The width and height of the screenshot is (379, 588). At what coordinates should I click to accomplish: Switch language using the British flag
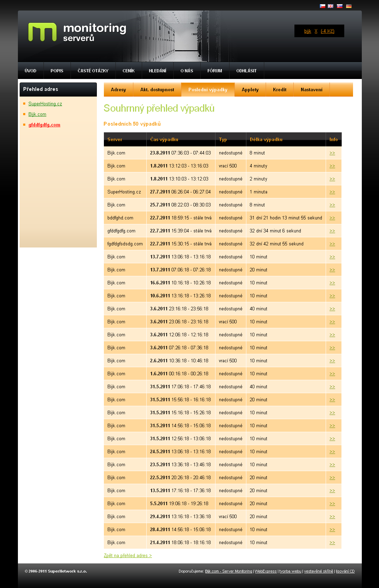331,6
